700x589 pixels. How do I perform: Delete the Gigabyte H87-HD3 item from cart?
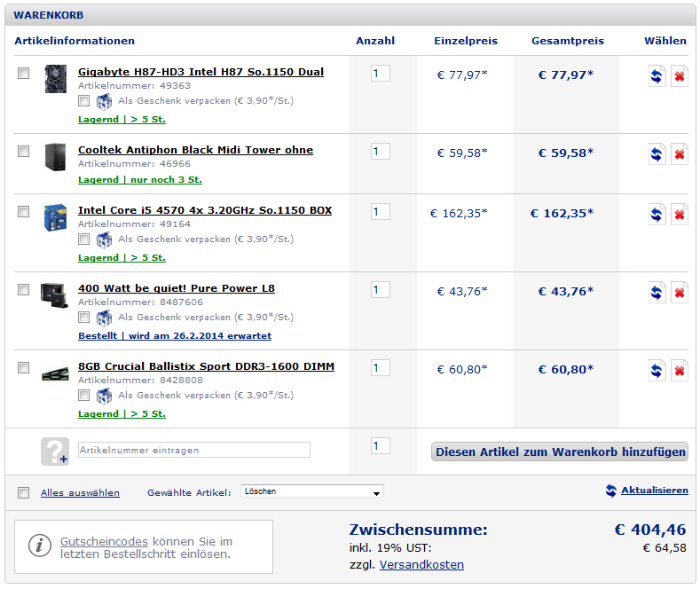pyautogui.click(x=680, y=76)
